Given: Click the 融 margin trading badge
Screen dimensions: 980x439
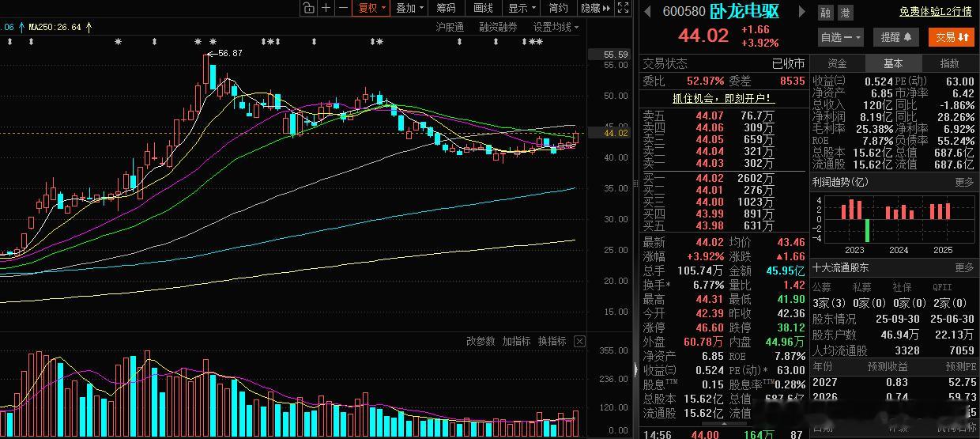Looking at the screenshot, I should pyautogui.click(x=825, y=13).
